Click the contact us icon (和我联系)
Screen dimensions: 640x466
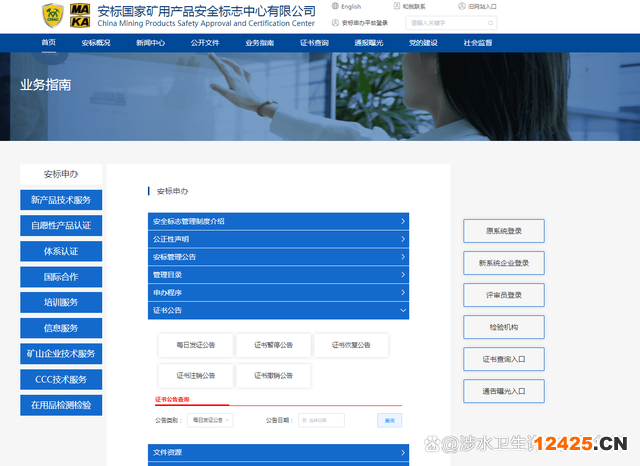pos(395,6)
